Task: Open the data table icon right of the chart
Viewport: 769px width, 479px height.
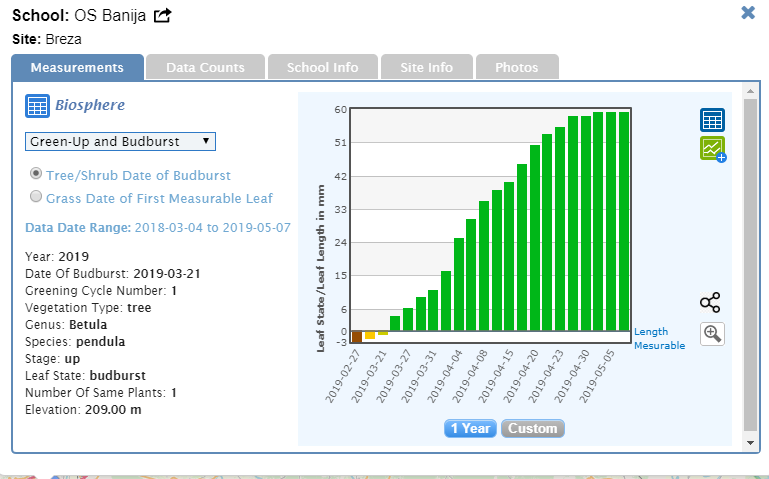Action: pos(712,120)
